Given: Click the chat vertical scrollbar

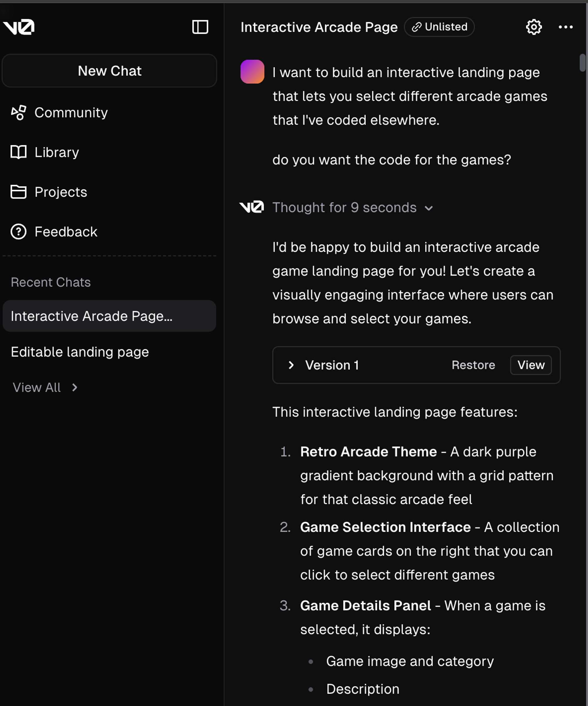Looking at the screenshot, I should coord(582,63).
